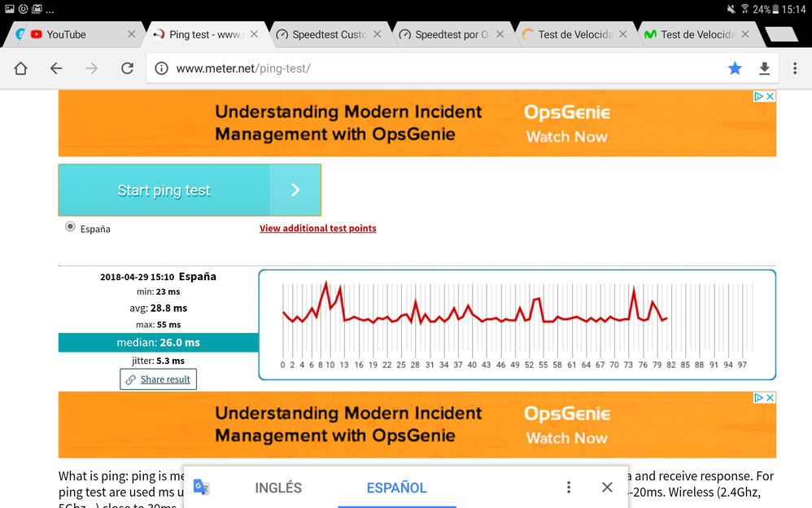Open the downloads arrow icon
Viewport: 812px width, 508px height.
pos(764,68)
